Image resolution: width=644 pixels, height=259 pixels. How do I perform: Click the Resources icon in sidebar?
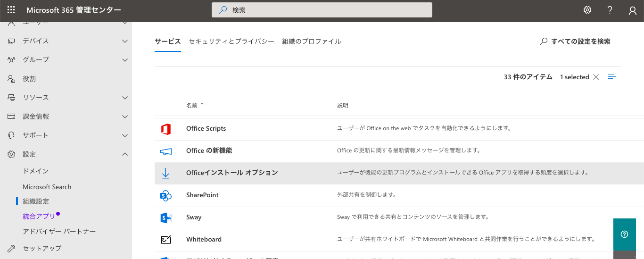point(12,98)
